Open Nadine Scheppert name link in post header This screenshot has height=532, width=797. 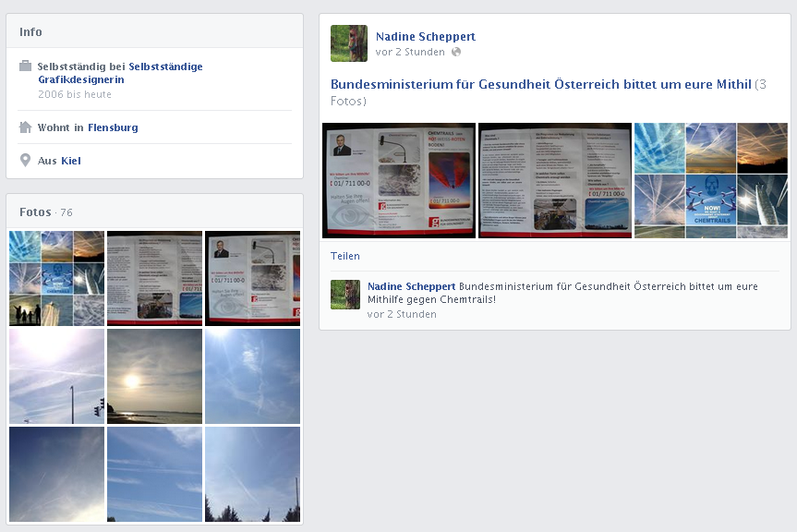point(426,37)
